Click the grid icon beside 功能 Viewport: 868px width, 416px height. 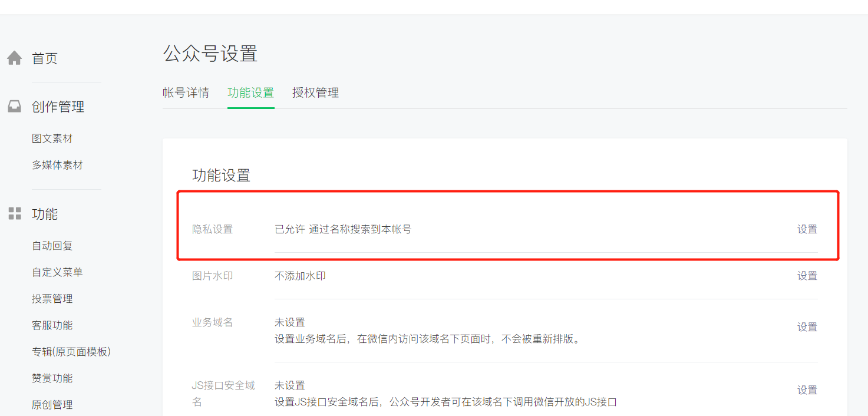click(x=14, y=214)
